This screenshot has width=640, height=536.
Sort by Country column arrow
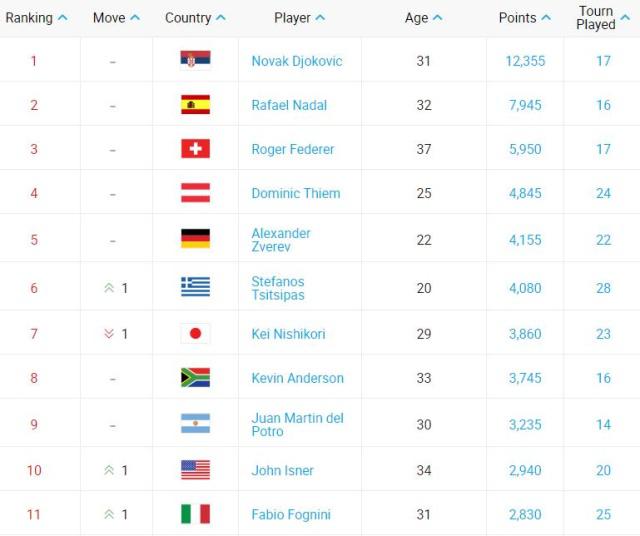pyautogui.click(x=221, y=18)
